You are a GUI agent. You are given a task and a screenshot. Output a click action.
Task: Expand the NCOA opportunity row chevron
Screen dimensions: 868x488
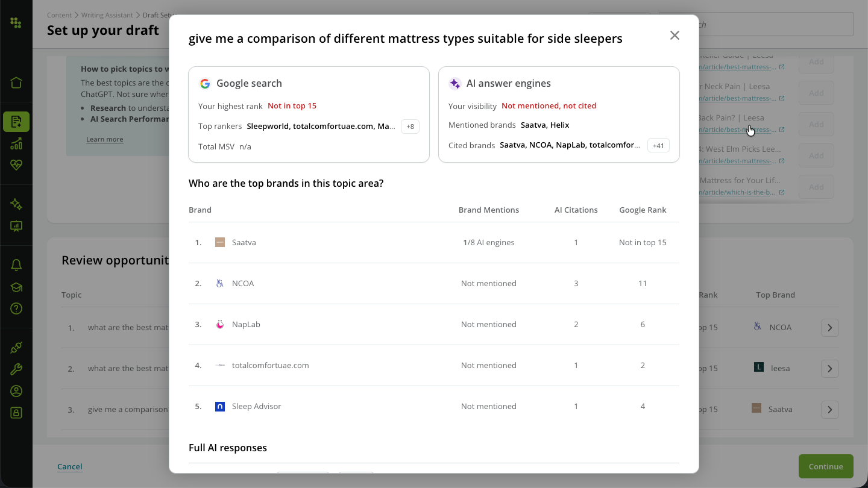pos(830,328)
